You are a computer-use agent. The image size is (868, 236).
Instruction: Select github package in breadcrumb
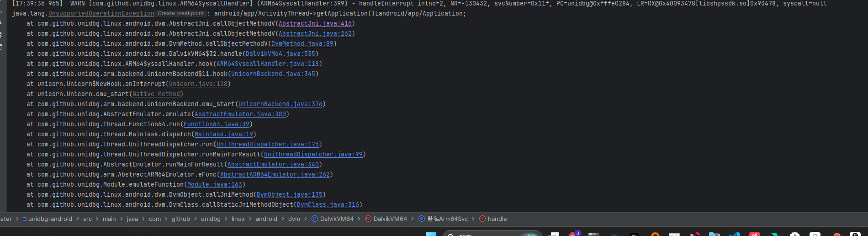[181, 219]
